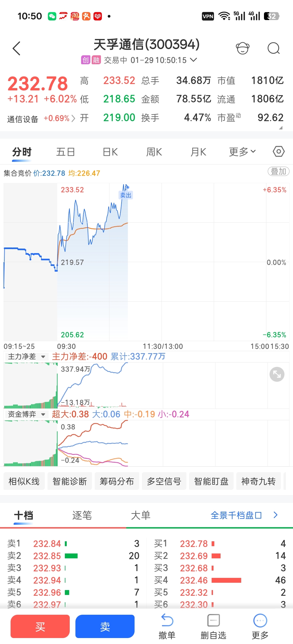Tap the AI assistant face icon
The image size is (293, 644).
click(x=242, y=49)
